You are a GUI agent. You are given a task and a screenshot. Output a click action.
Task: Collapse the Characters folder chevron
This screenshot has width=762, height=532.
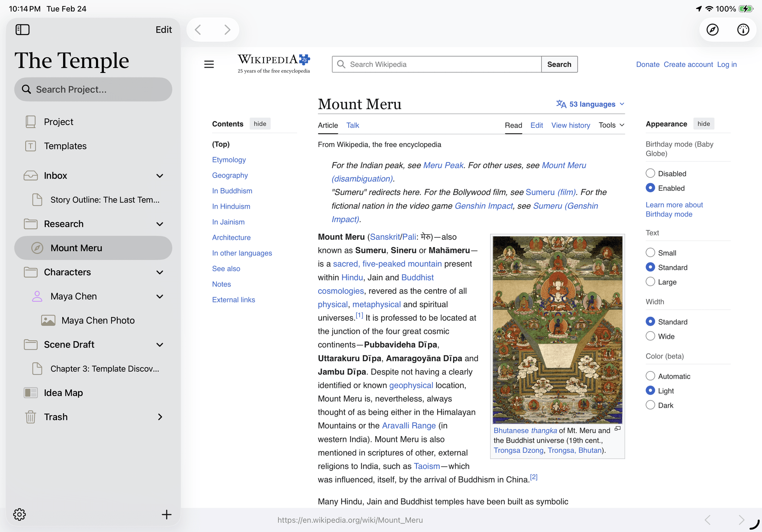(160, 273)
